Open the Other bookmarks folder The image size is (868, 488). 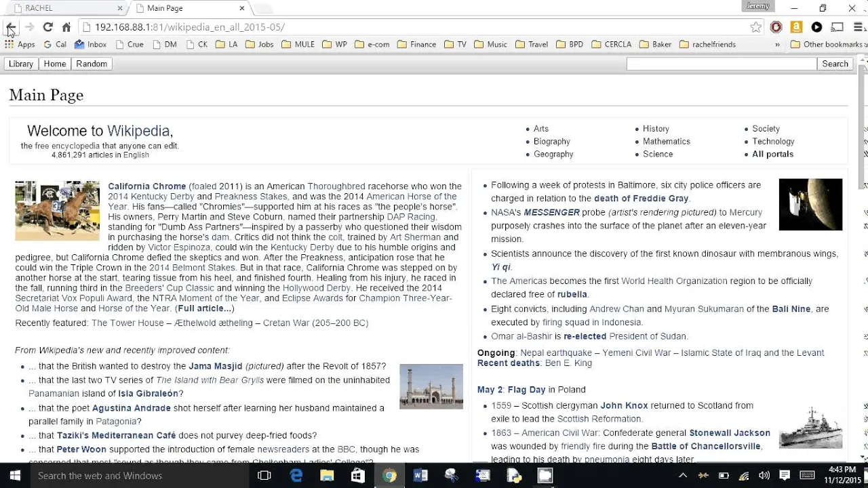(827, 45)
